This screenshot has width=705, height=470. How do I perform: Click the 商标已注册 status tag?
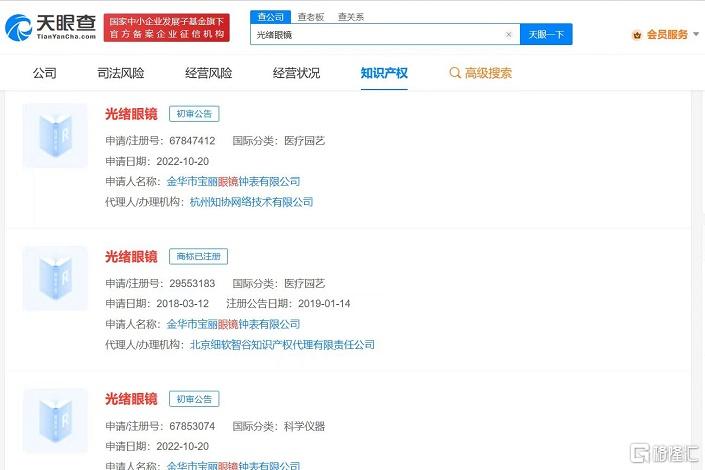pos(198,256)
